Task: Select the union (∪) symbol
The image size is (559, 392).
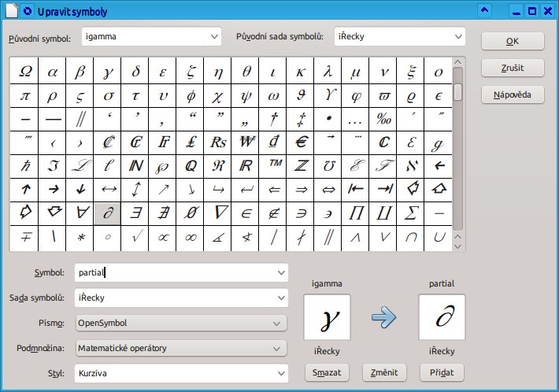Action: tap(439, 238)
